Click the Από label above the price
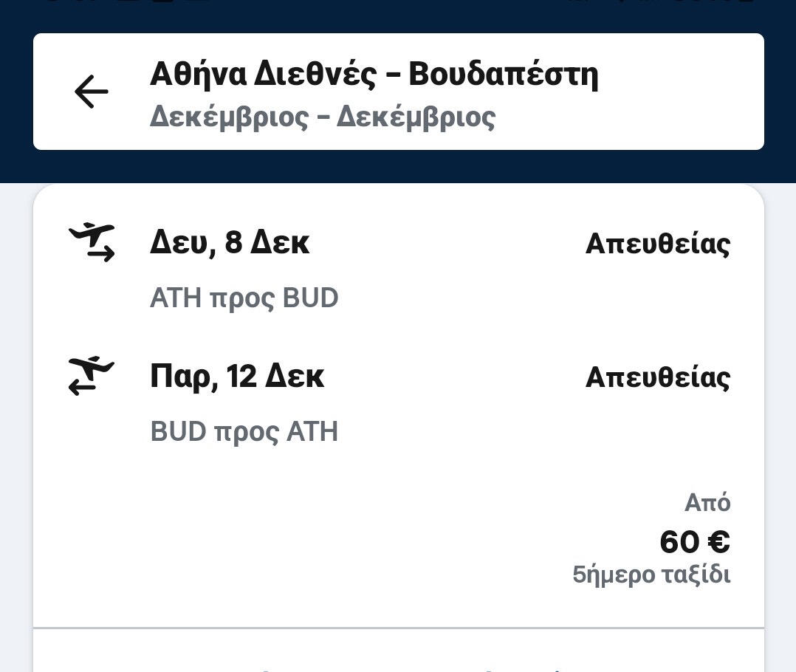This screenshot has width=796, height=672. 707,503
